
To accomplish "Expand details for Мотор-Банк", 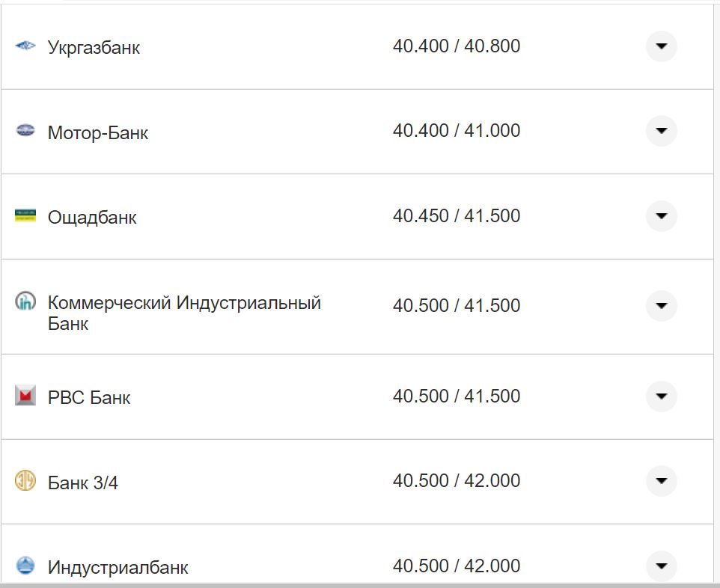I will coord(661,131).
